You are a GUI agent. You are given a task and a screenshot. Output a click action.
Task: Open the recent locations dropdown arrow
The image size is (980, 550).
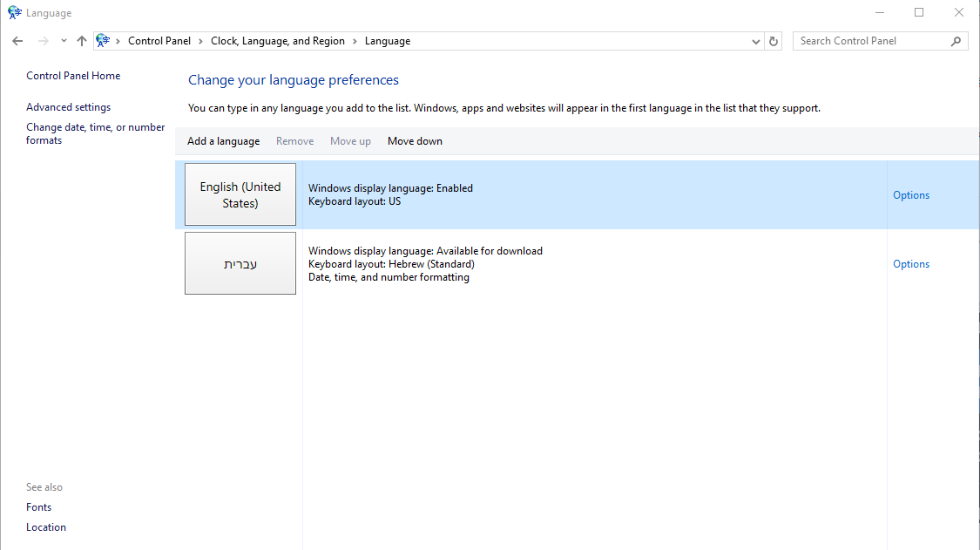coord(64,41)
